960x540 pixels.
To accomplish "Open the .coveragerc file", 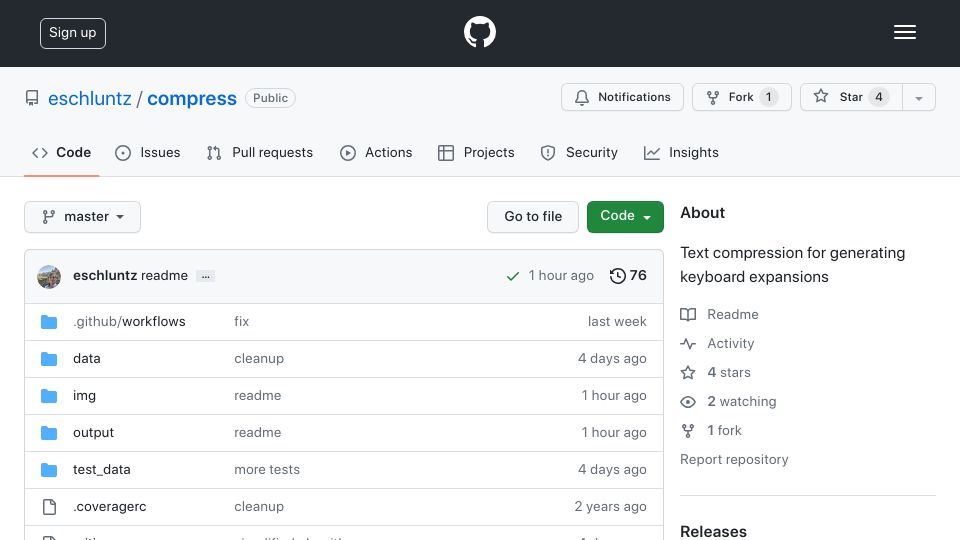I will click(110, 506).
